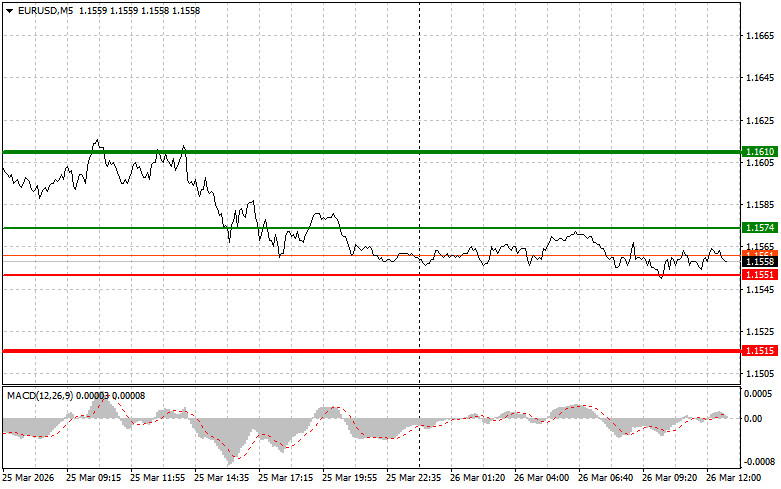781x489 pixels.
Task: Click the 1.1545 price axis value
Action: click(x=760, y=289)
